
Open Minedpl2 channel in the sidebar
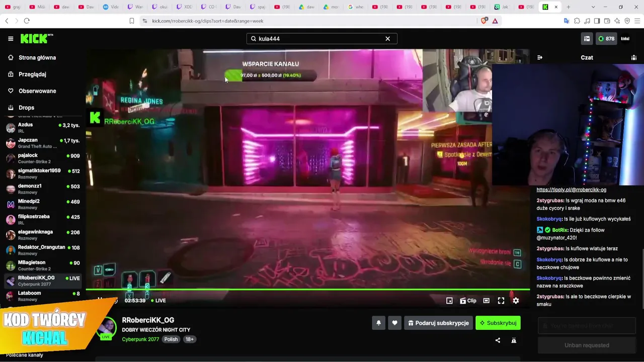43,204
